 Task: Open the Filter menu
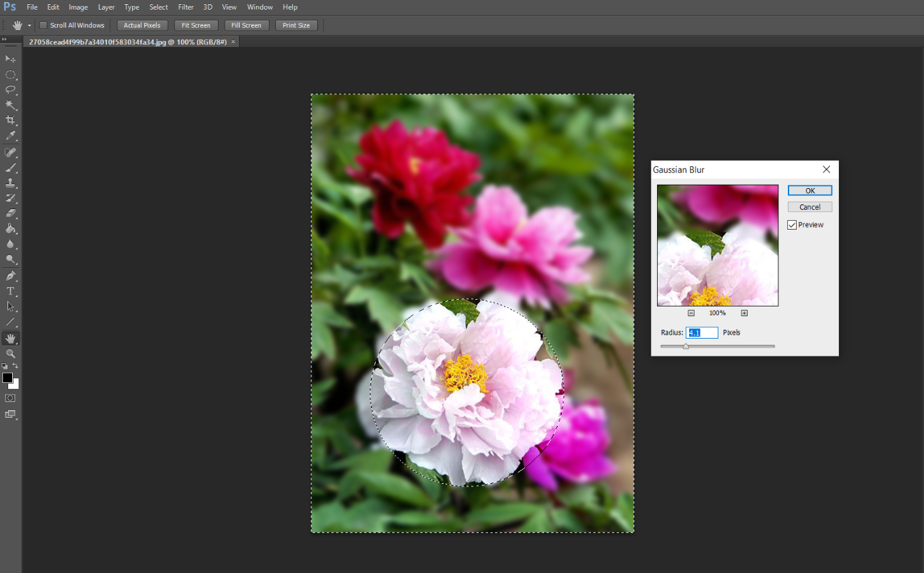coord(186,7)
